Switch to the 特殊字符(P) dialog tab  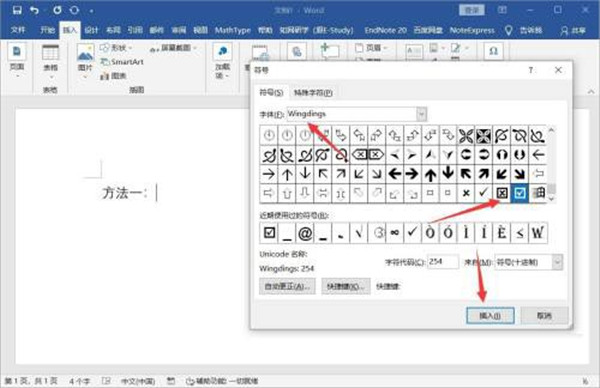pos(313,93)
